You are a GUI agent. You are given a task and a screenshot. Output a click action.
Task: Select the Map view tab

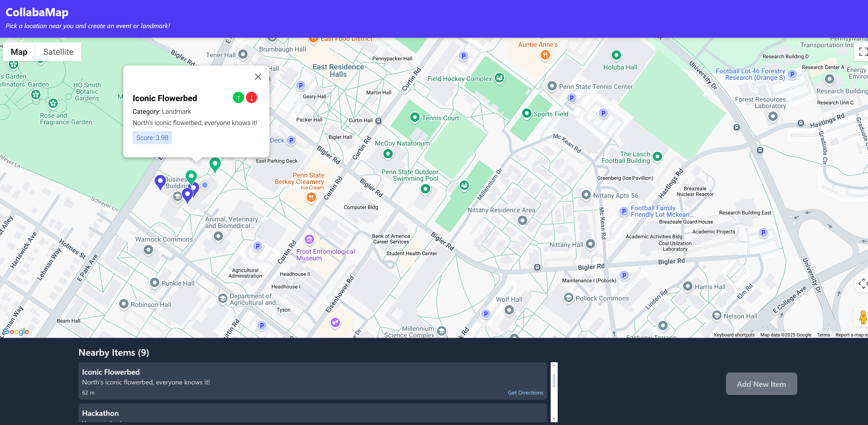click(19, 52)
